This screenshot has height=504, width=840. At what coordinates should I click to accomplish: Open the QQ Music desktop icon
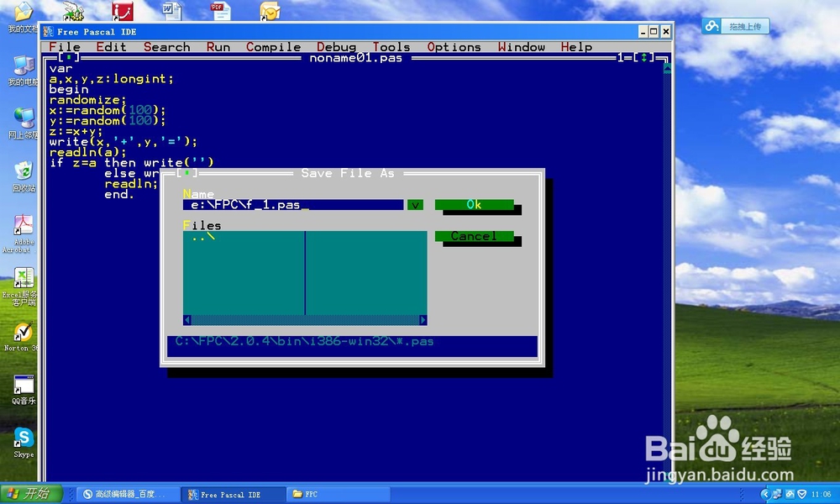point(24,390)
